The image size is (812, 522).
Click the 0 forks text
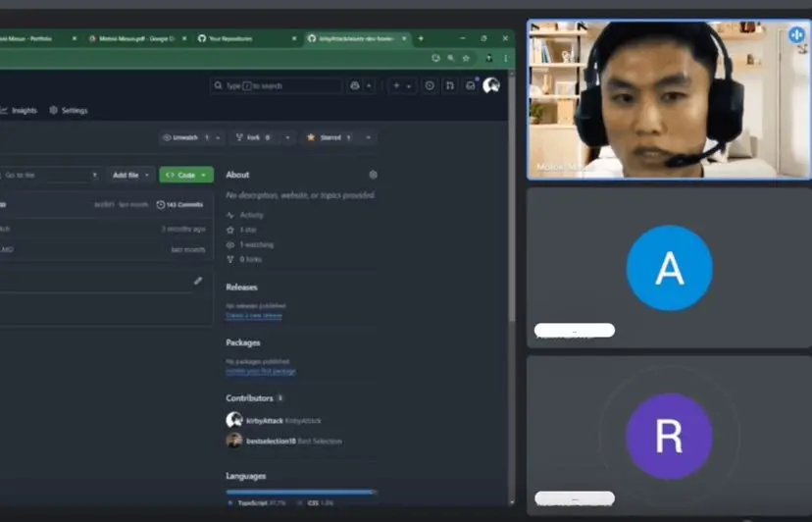click(251, 259)
